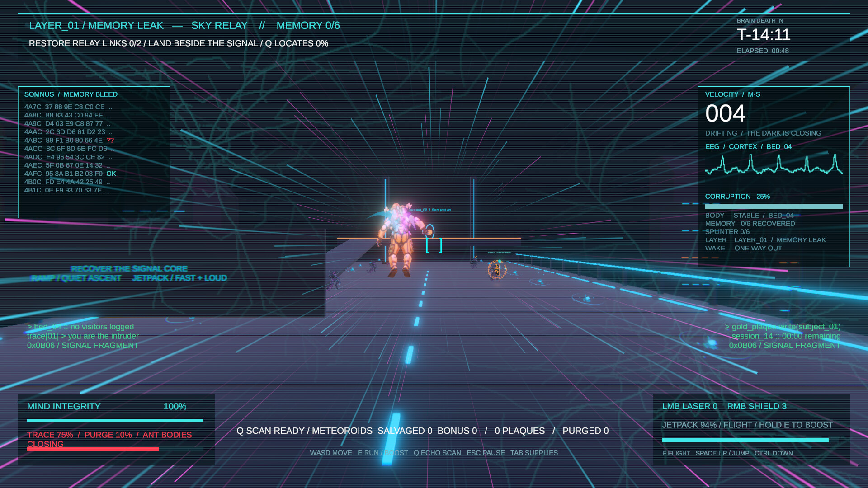Click the PURGED 0 counter

coord(585,431)
